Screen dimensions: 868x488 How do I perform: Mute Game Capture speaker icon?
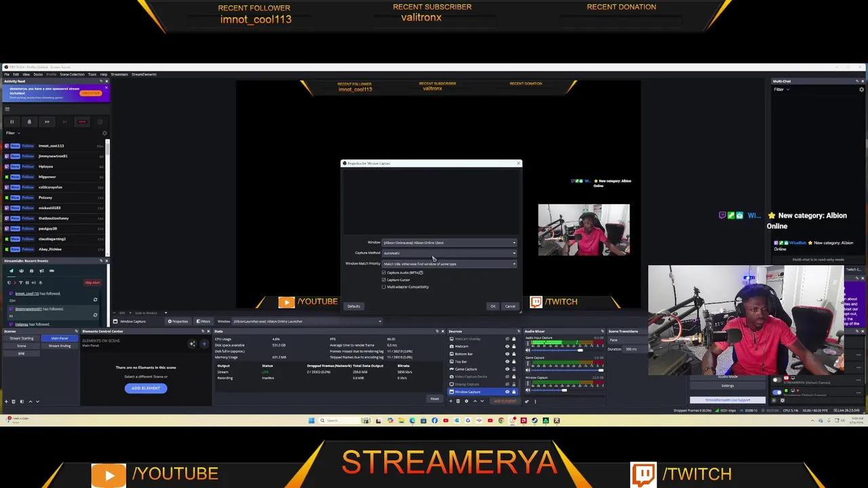tap(528, 370)
